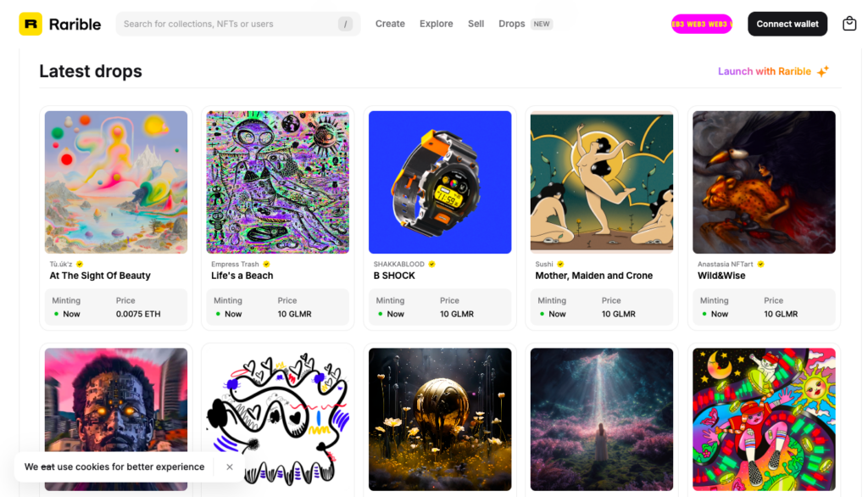The width and height of the screenshot is (868, 497).
Task: Click the Connect wallet button
Action: [x=787, y=24]
